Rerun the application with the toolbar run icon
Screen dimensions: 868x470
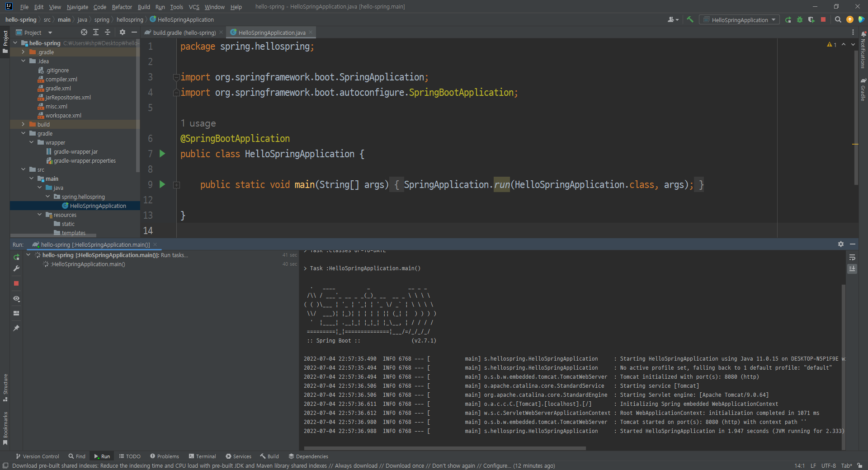(788, 19)
